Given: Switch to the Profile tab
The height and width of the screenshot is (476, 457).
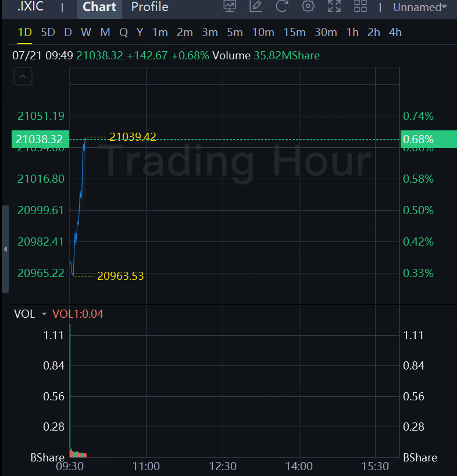Looking at the screenshot, I should pyautogui.click(x=150, y=7).
